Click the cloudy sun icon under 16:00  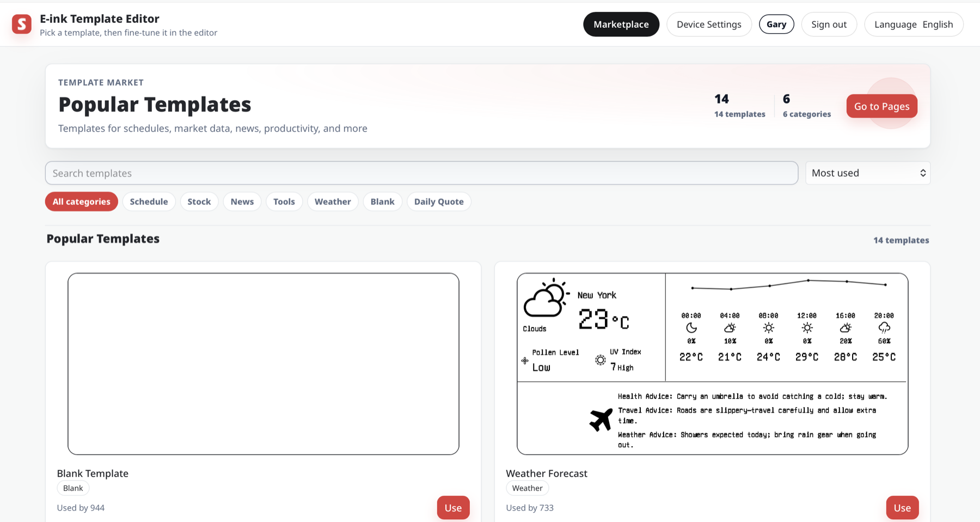click(846, 328)
